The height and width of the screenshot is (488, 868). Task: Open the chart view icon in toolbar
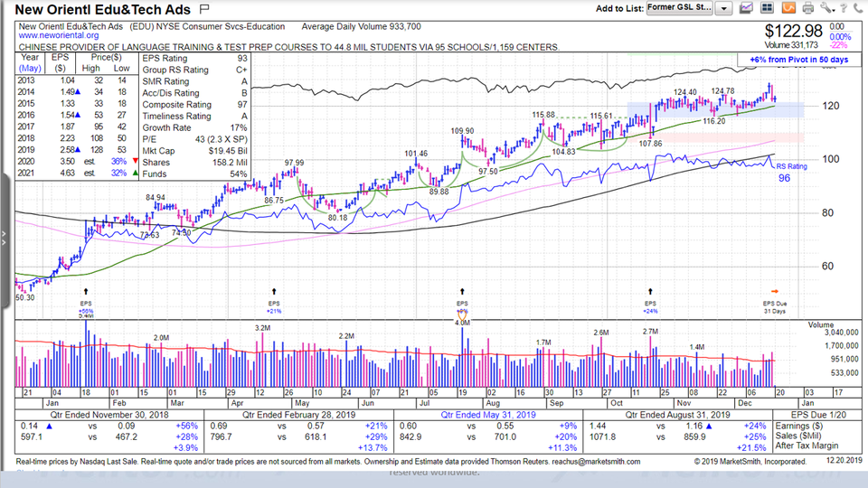pyautogui.click(x=746, y=8)
